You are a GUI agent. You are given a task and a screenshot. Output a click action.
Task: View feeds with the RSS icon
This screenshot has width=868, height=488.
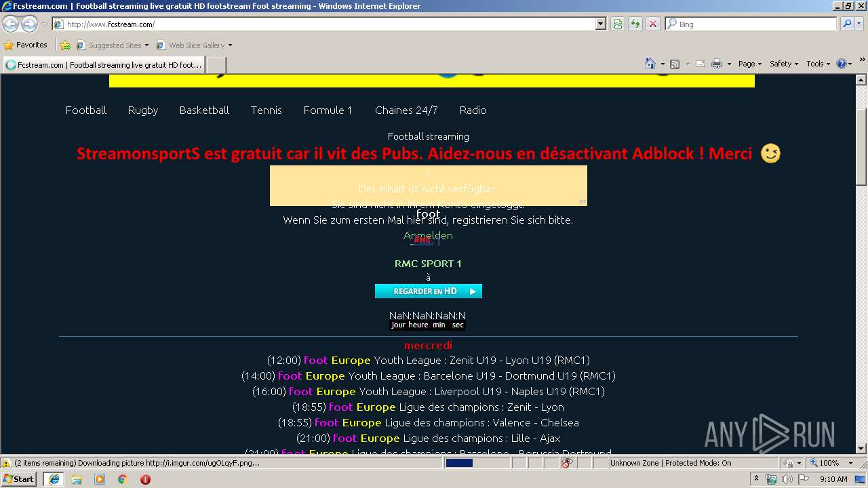coord(675,64)
